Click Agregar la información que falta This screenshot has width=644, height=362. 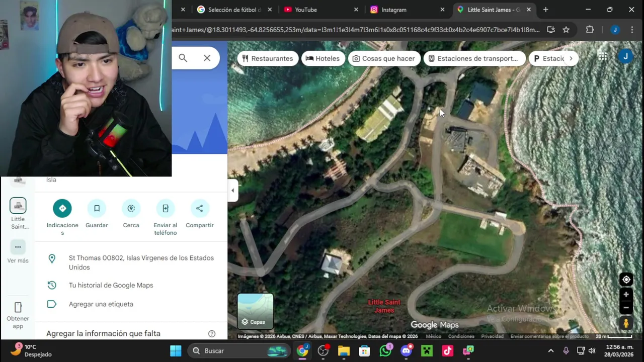point(103,334)
